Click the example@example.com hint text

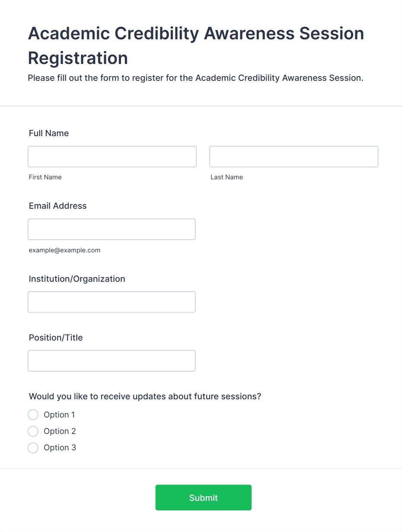(x=64, y=250)
